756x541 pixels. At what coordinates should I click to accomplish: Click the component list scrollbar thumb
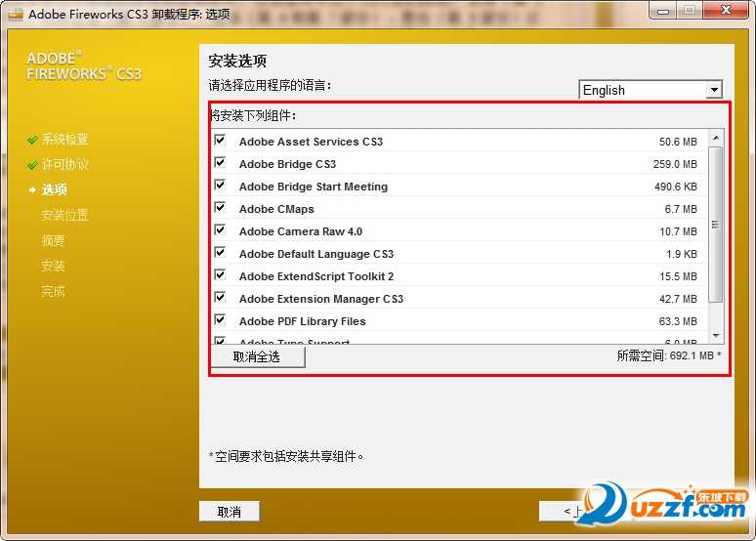(x=716, y=225)
